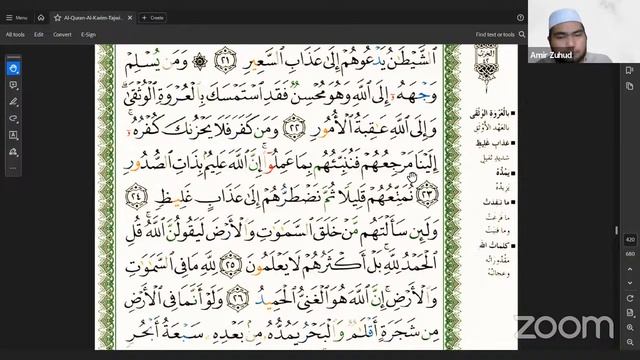Go to the Acrobat Home view
The width and height of the screenshot is (640, 360).
41,18
